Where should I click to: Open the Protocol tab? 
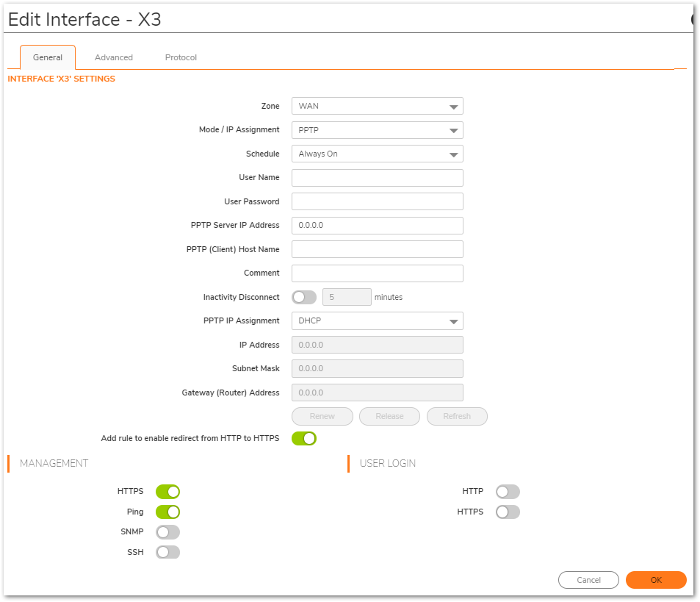pos(181,57)
